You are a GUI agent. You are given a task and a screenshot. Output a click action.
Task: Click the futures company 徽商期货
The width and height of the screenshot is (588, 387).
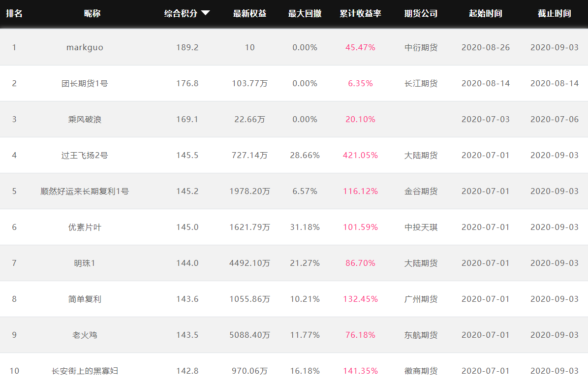click(421, 371)
